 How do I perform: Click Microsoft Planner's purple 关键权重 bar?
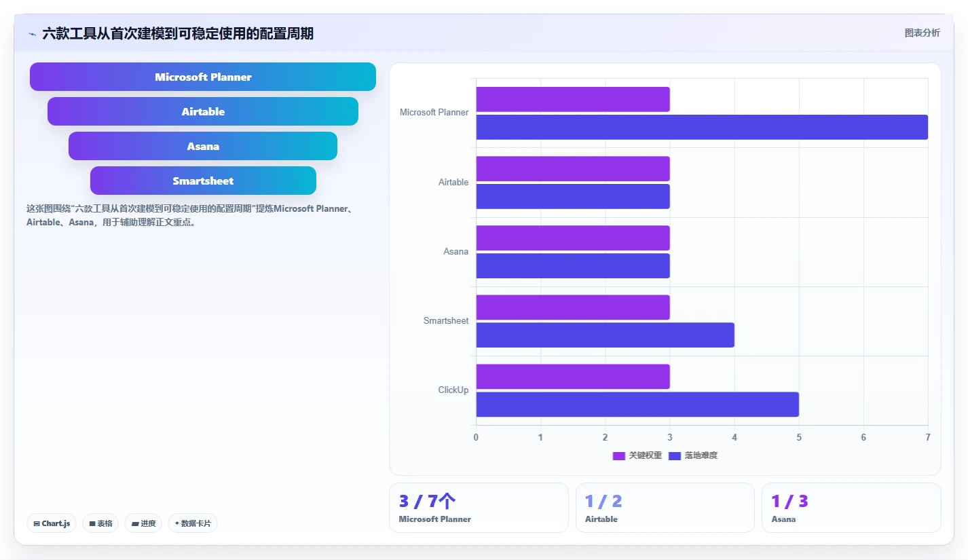[573, 99]
